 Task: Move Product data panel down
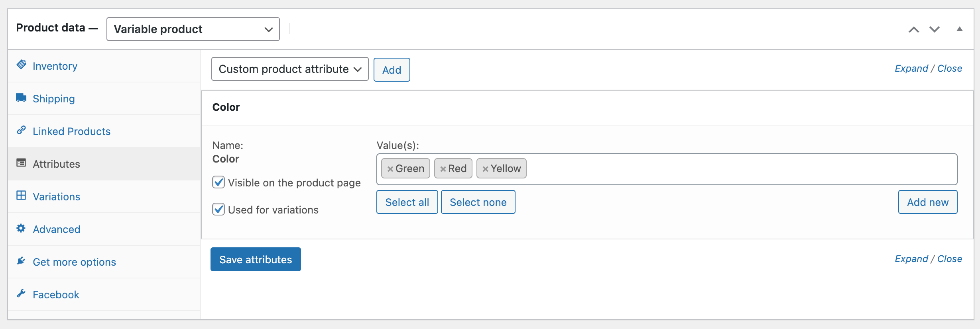(935, 29)
